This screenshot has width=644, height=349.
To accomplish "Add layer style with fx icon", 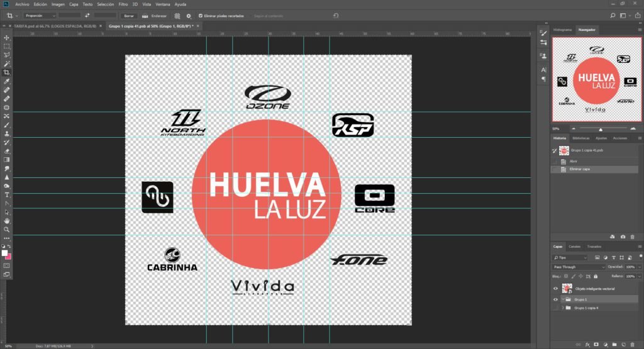I will tap(588, 345).
